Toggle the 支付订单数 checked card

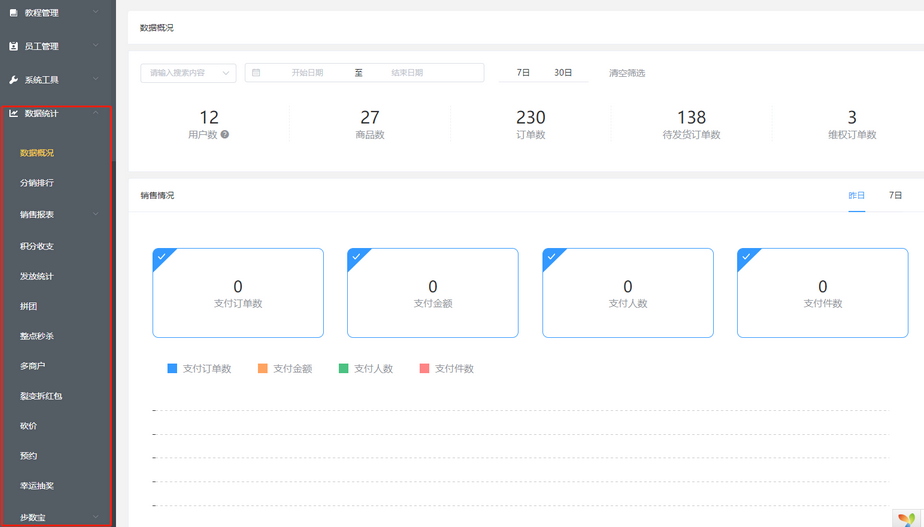[238, 292]
